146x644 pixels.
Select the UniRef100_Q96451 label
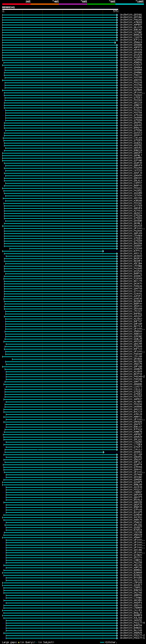(131, 457)
